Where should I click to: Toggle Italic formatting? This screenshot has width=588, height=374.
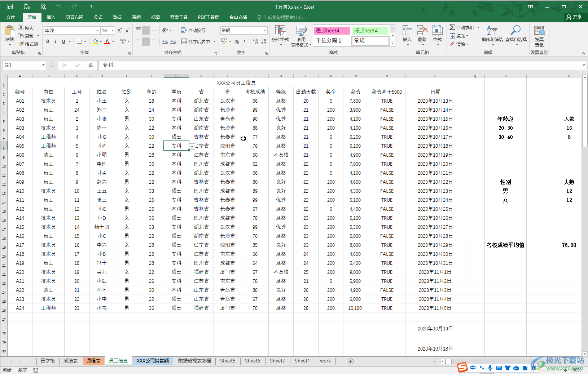[56, 41]
